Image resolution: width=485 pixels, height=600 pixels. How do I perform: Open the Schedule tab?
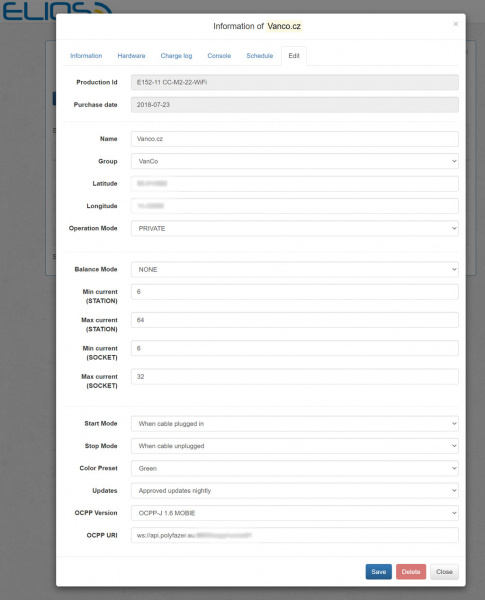[260, 56]
